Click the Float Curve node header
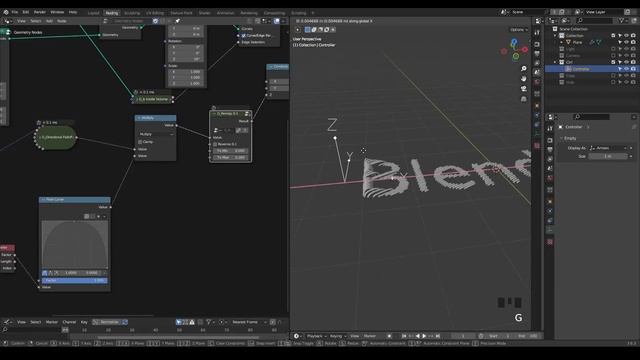 coord(75,200)
